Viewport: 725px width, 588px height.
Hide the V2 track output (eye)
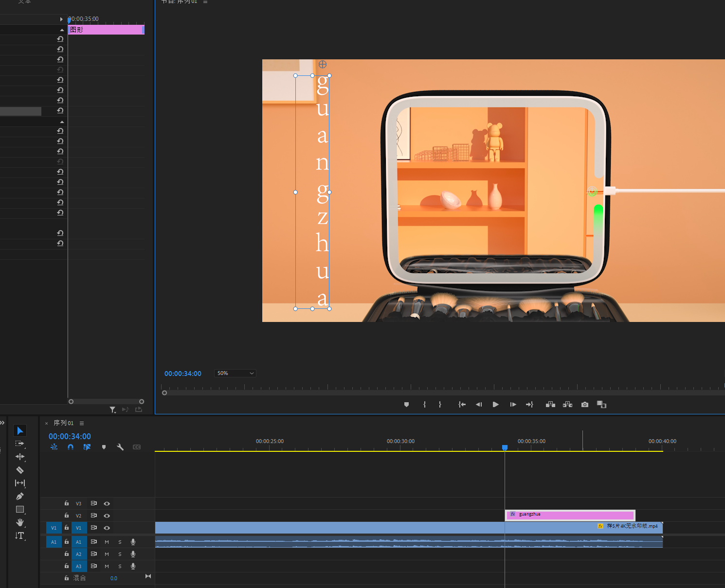(x=107, y=516)
